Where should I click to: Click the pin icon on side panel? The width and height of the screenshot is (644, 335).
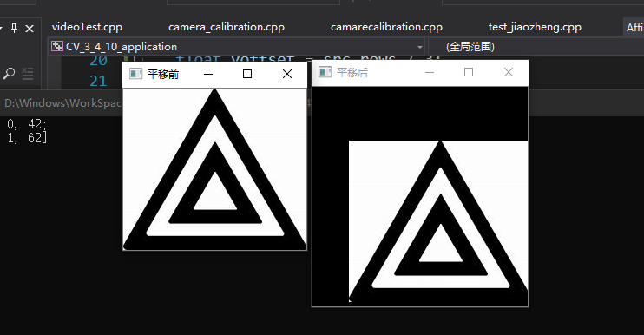[x=15, y=28]
